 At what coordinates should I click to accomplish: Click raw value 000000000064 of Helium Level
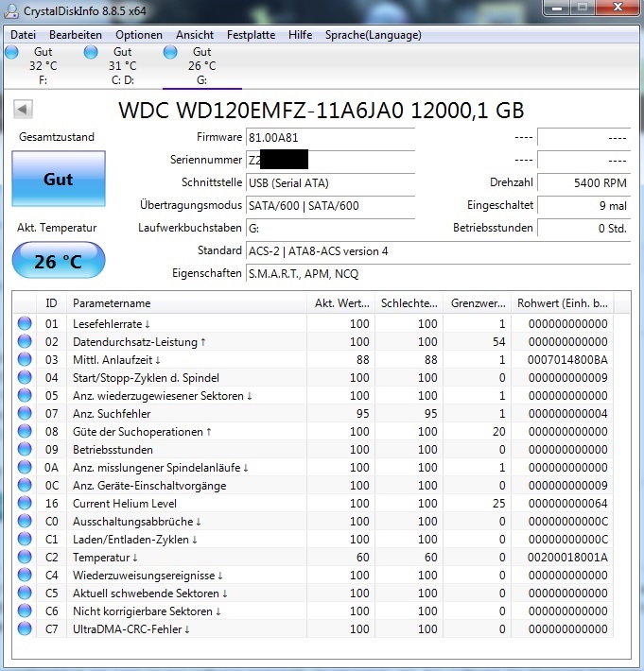click(567, 503)
